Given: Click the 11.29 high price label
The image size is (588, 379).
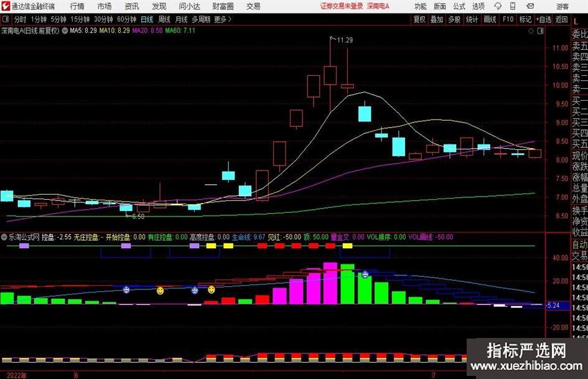Looking at the screenshot, I should click(x=345, y=40).
